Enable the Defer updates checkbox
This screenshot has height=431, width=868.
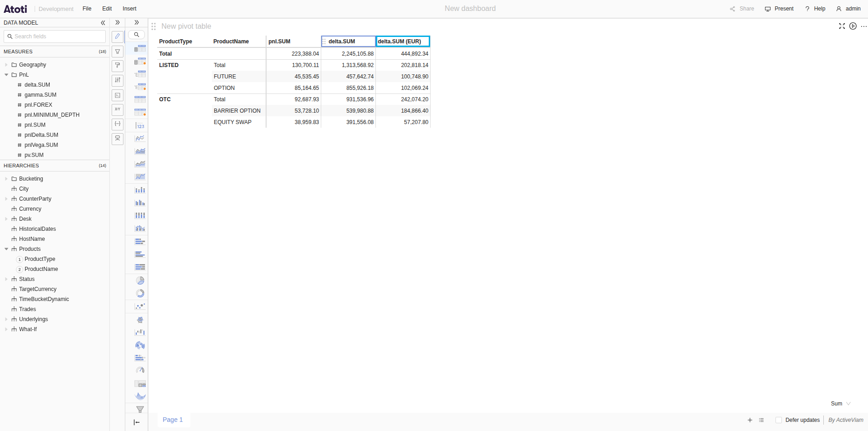779,420
